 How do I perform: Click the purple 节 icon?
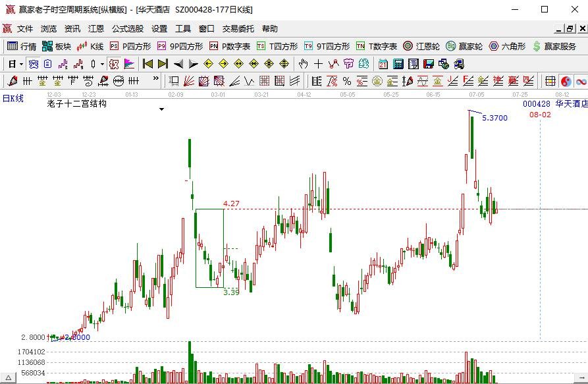point(348,64)
